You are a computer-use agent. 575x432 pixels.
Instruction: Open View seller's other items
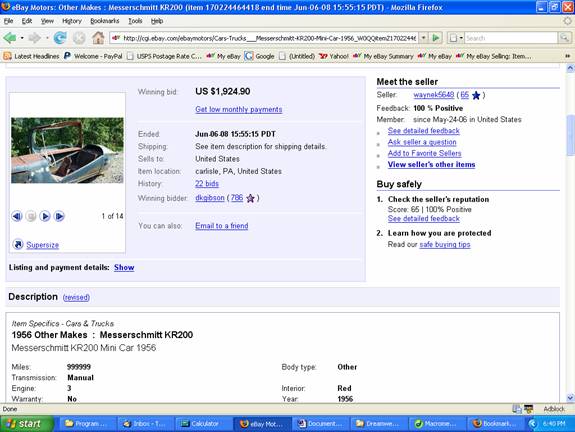tap(432, 165)
